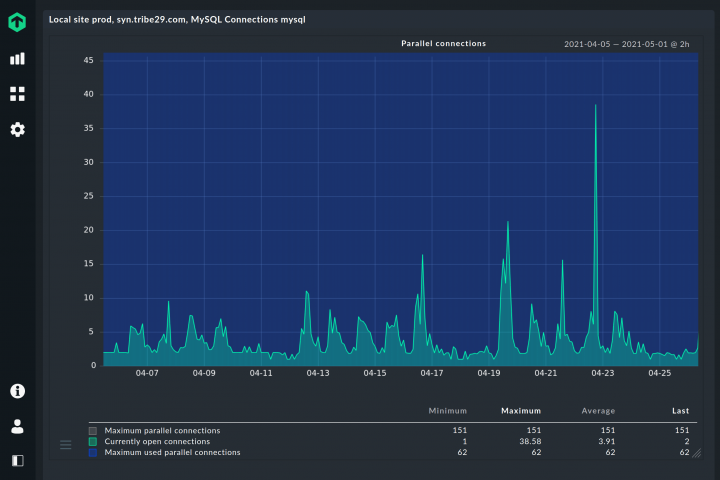The image size is (720, 480).
Task: Click the Checkmk logo in the sidebar
Action: pyautogui.click(x=17, y=21)
